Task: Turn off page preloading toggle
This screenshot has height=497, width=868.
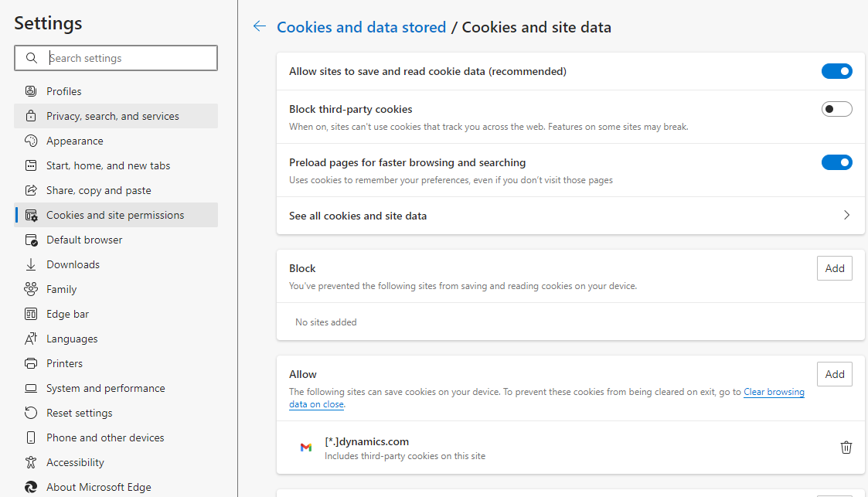Action: pyautogui.click(x=837, y=162)
